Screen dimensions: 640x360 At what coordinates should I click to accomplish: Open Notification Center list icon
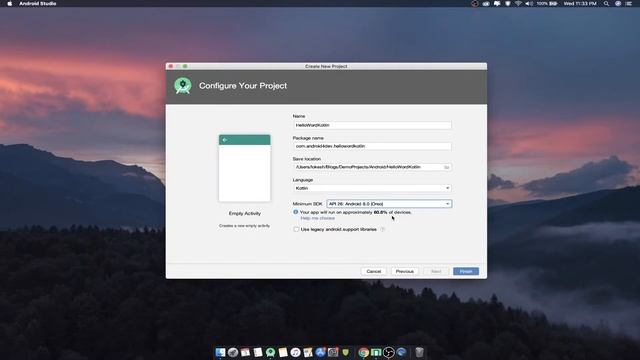click(629, 3)
